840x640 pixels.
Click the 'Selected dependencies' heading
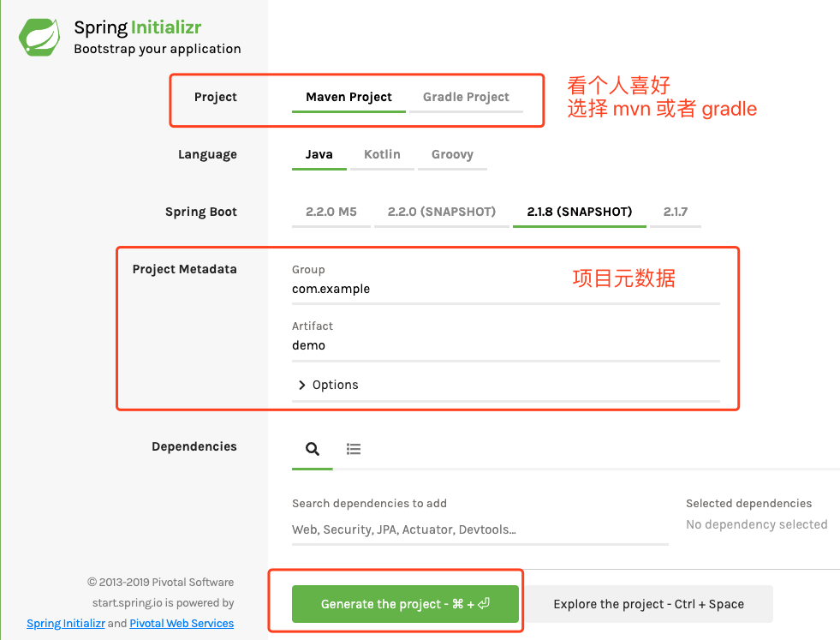click(749, 503)
